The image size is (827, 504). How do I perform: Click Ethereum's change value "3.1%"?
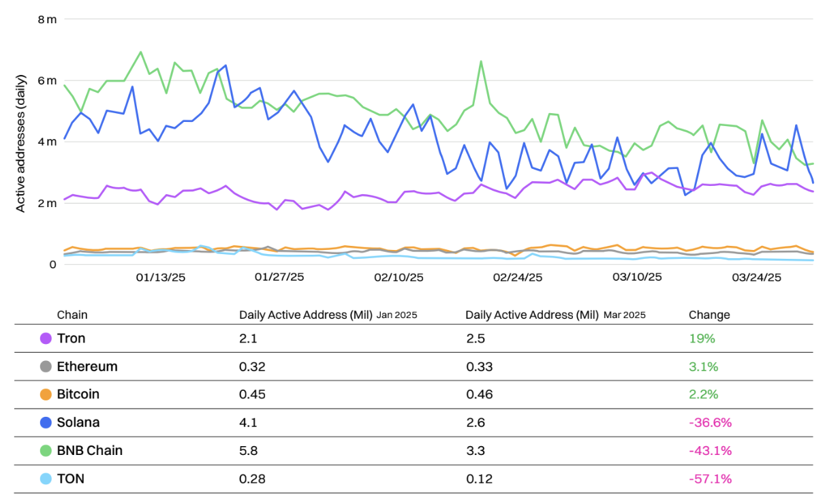703,366
